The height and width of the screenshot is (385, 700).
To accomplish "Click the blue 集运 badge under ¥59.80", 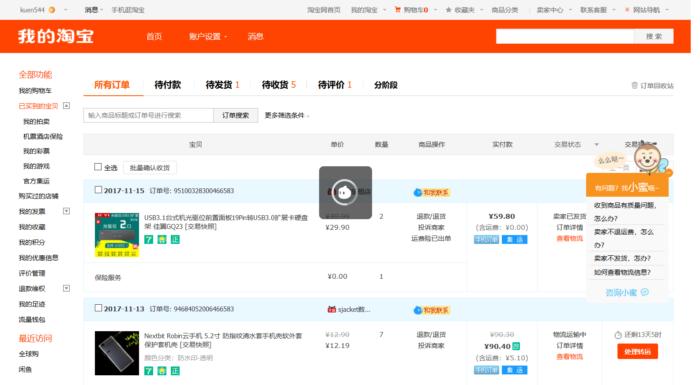I will [x=515, y=240].
